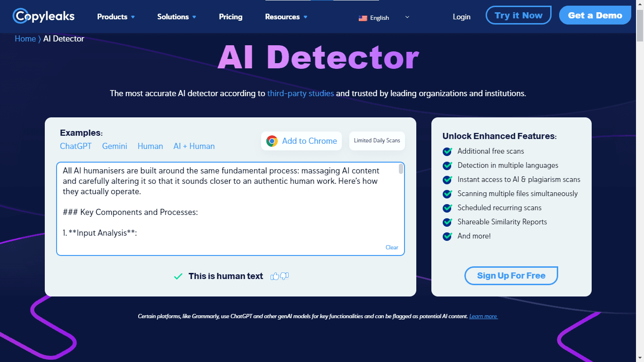Click the thumbs down feedback icon
The width and height of the screenshot is (644, 362).
tap(284, 276)
